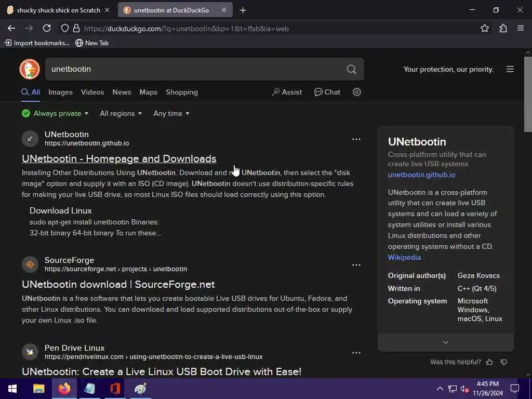Open more options for UNetbootin result
This screenshot has width=532, height=399.
point(356,139)
